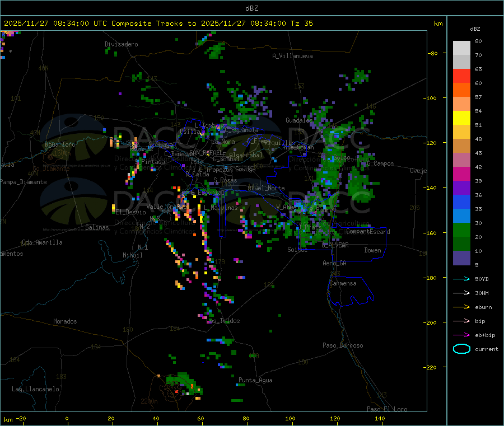Image resolution: width=504 pixels, height=426 pixels.
Task: Click the white 30HM track arrow in legend
Action: [461, 293]
